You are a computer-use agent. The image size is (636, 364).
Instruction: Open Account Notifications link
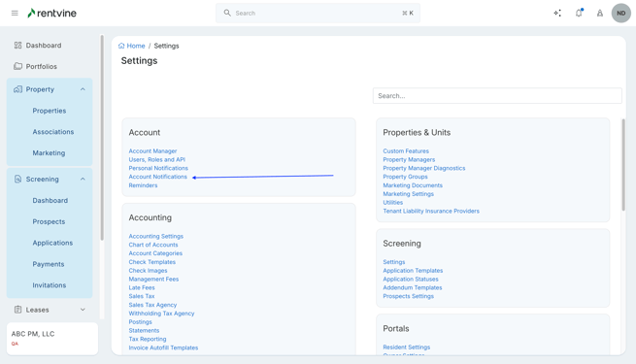(157, 177)
